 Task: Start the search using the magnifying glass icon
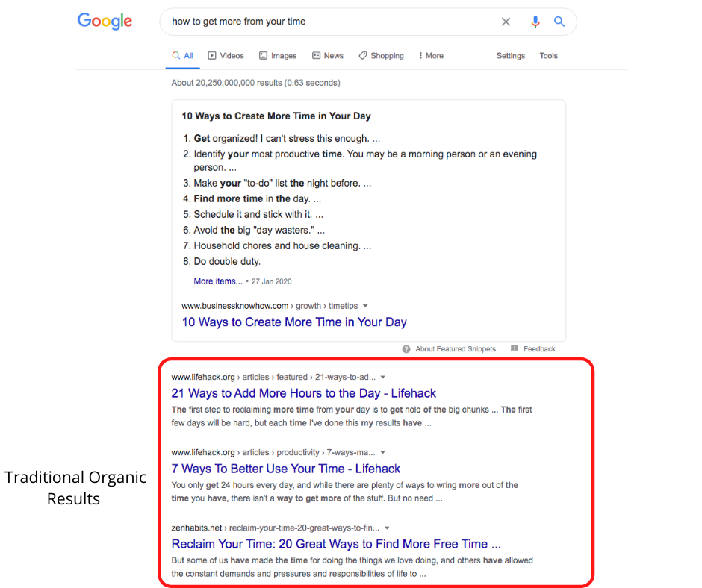tap(559, 22)
